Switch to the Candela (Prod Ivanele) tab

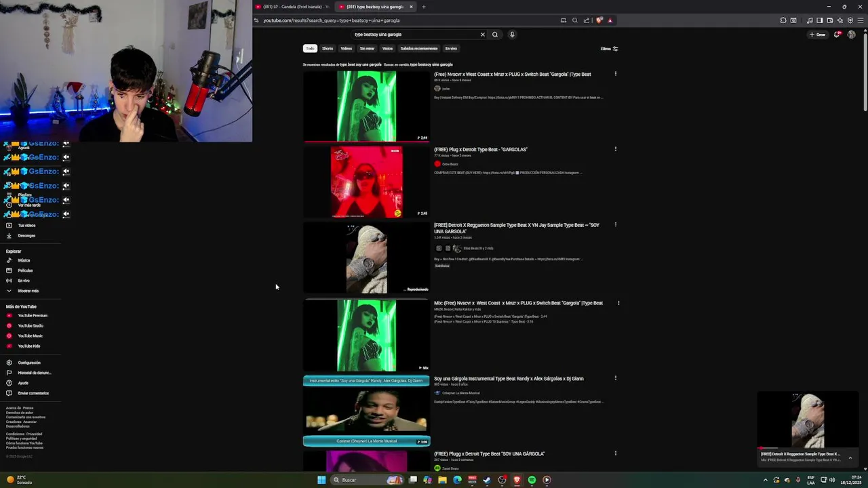pyautogui.click(x=294, y=7)
